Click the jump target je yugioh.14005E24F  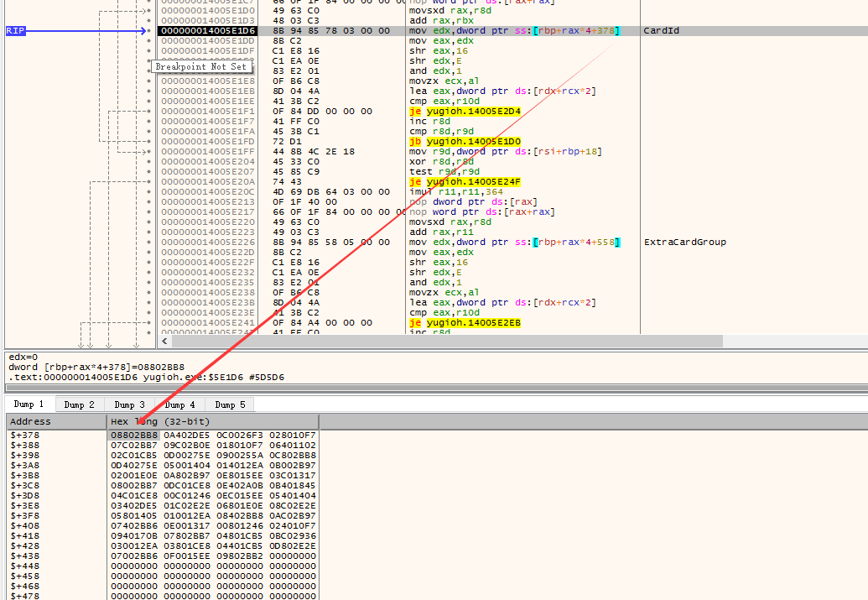click(x=465, y=182)
